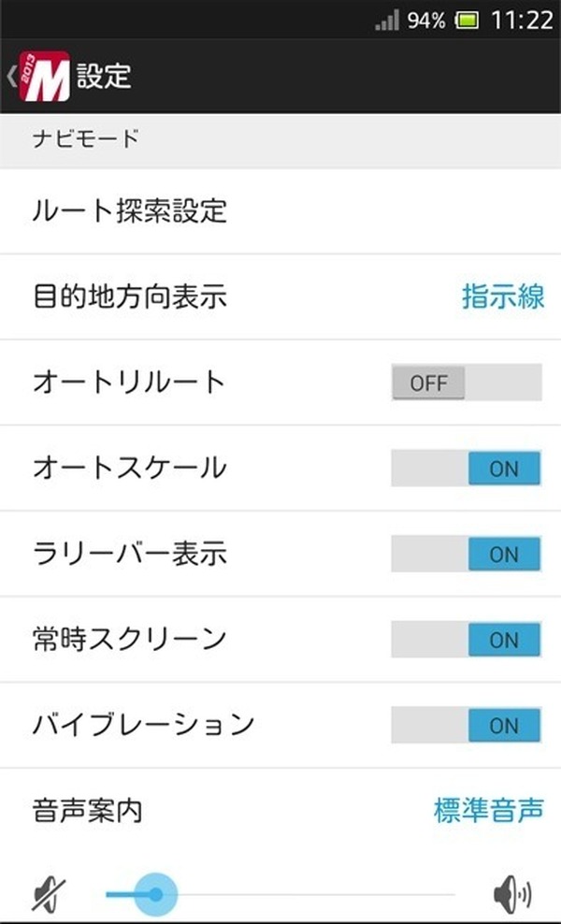
Task: Tap the 11:22 clock in status bar
Action: [x=522, y=20]
